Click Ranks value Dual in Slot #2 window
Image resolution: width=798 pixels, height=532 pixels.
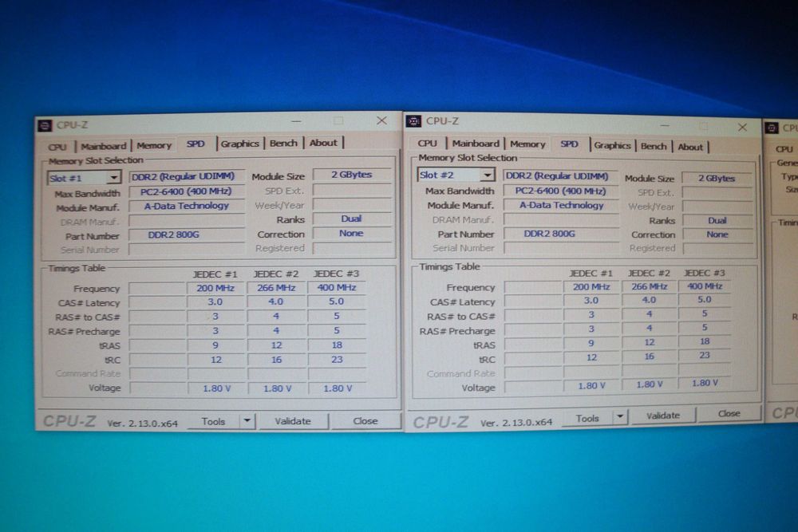pyautogui.click(x=717, y=220)
